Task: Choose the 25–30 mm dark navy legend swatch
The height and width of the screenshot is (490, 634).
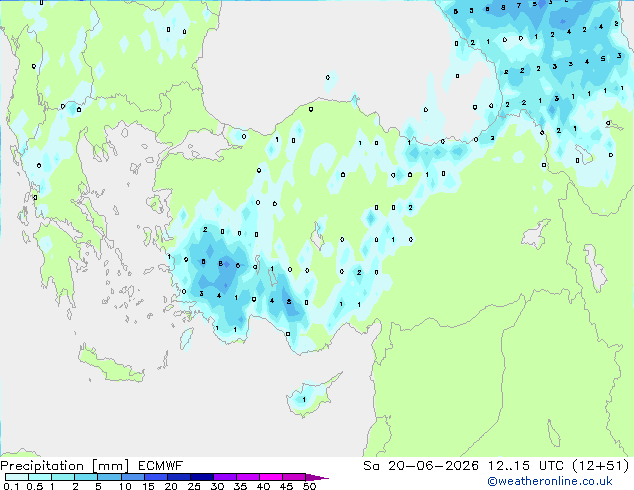Action: coord(201,477)
